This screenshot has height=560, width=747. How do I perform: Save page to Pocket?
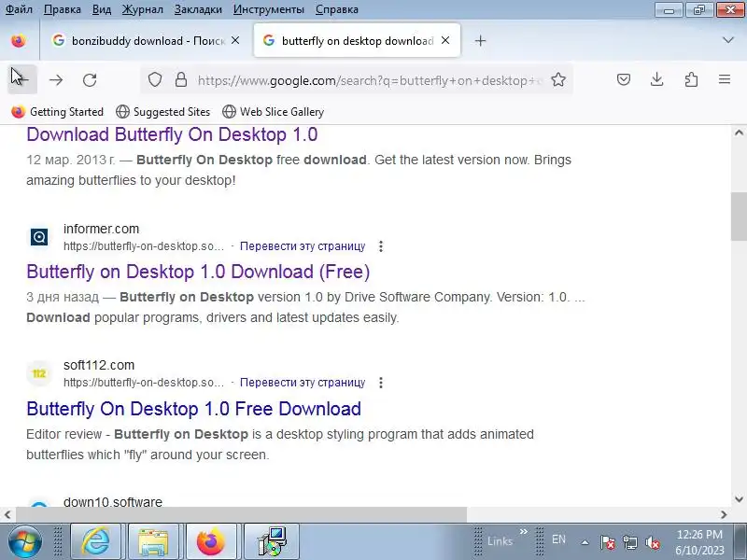[x=624, y=79]
